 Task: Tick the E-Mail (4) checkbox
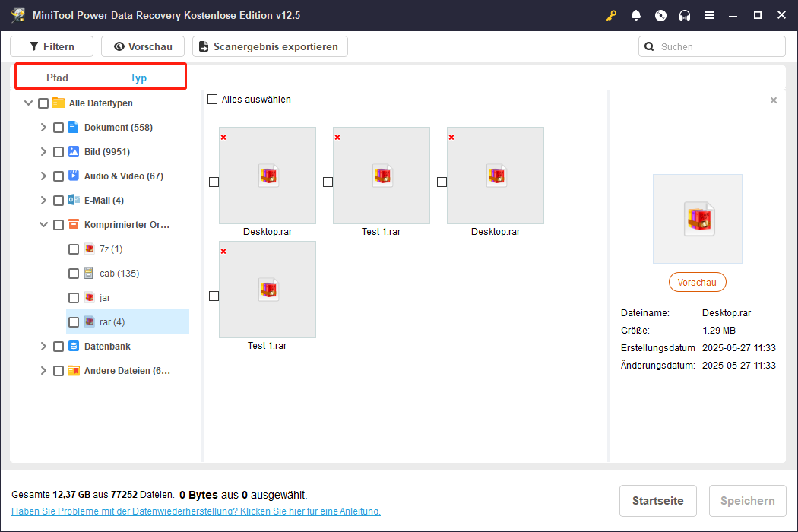coord(59,201)
